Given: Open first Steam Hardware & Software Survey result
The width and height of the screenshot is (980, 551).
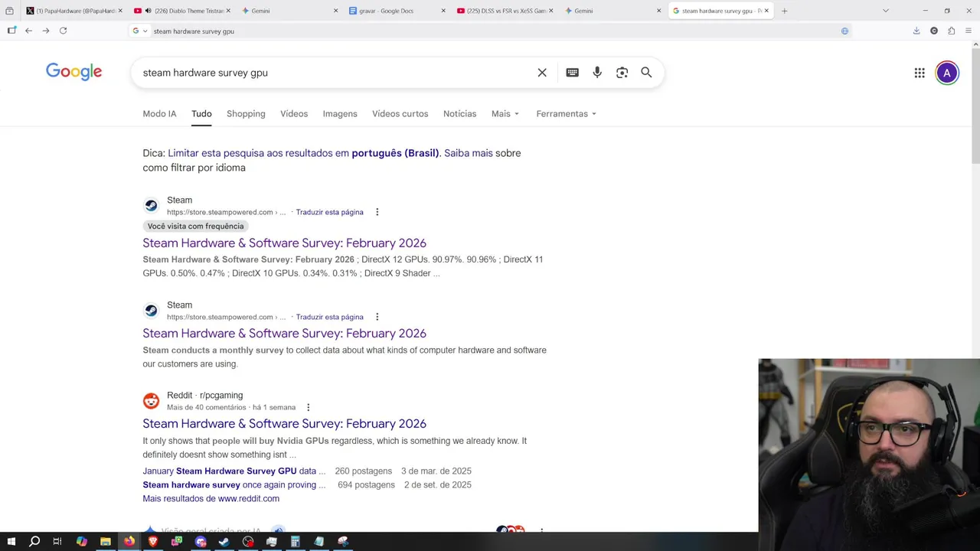Looking at the screenshot, I should [x=284, y=243].
